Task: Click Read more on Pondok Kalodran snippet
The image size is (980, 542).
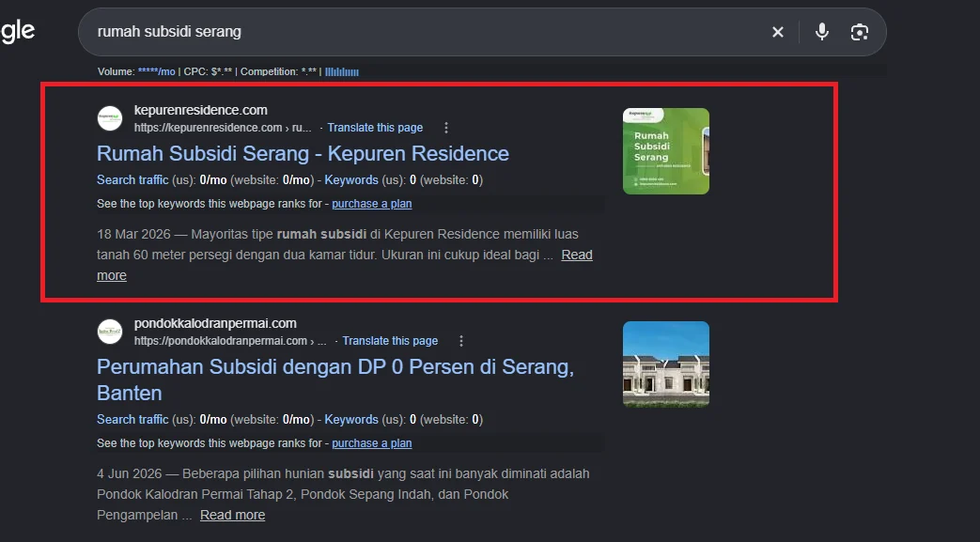Action: point(232,515)
